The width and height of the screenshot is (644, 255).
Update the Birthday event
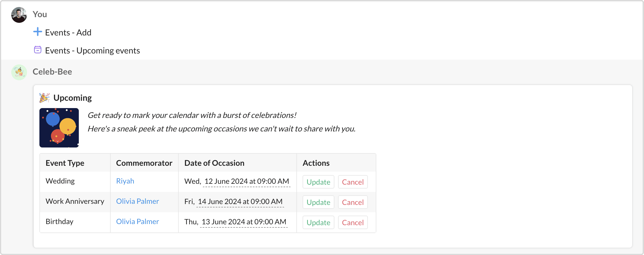pos(318,223)
